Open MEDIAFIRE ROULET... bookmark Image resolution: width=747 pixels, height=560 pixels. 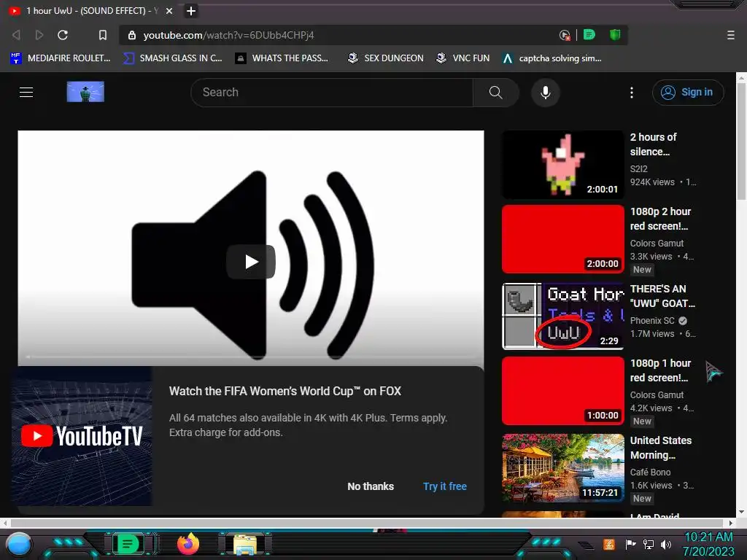(60, 58)
